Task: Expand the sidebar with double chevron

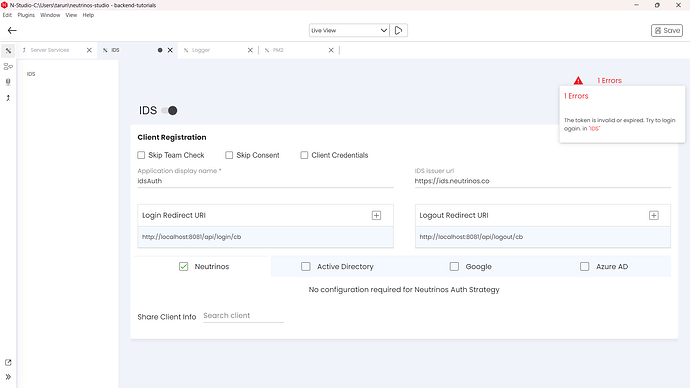Action: coord(8,377)
